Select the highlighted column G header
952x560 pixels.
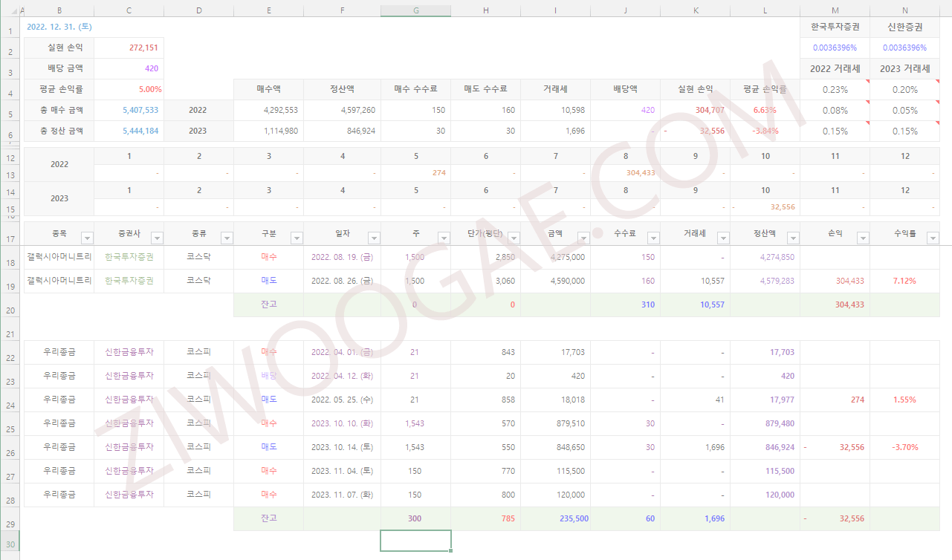[x=415, y=11]
